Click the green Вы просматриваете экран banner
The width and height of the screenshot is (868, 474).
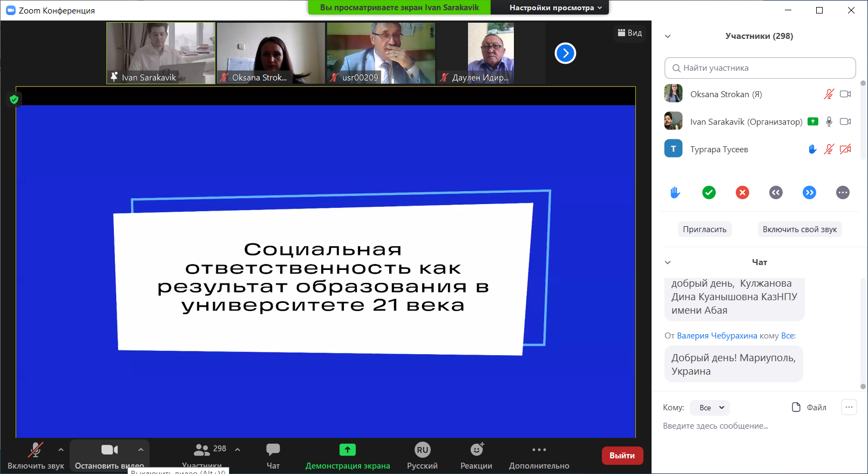[399, 8]
